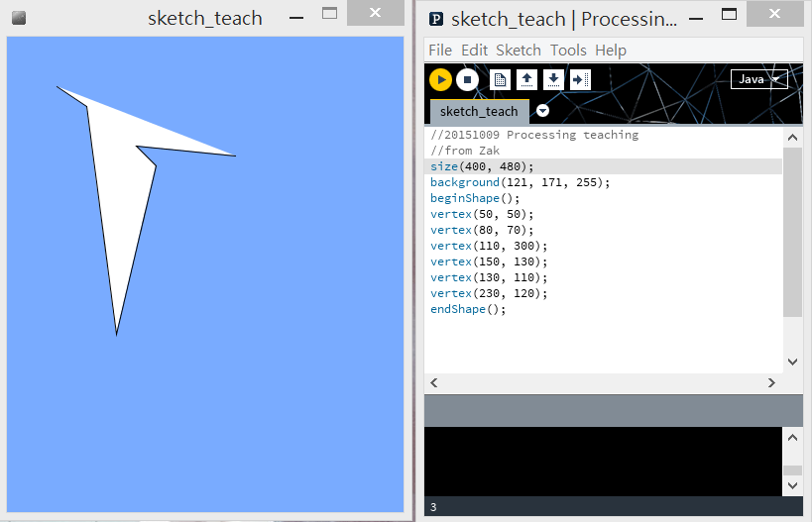Open the Help menu
Viewport: 812px width, 522px height.
tap(611, 51)
